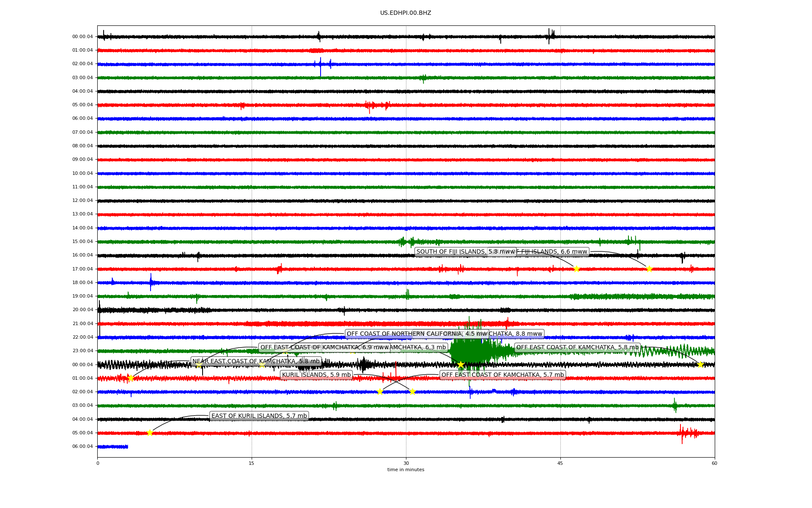The width and height of the screenshot is (812, 508).
Task: Select the star marker for the EAST OF KURIL ISLANDS 5.7 mb event
Action: click(x=150, y=433)
